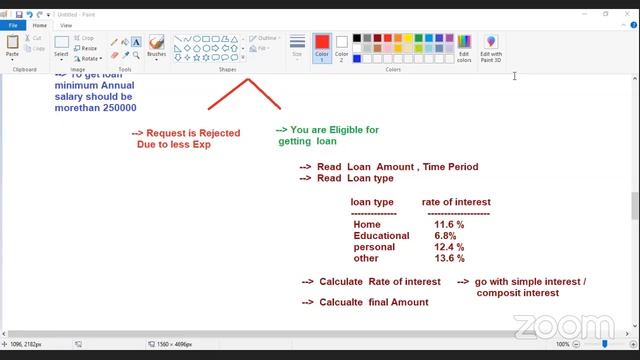Click the Save icon in quick access toolbar
The image size is (640, 360).
click(x=19, y=15)
